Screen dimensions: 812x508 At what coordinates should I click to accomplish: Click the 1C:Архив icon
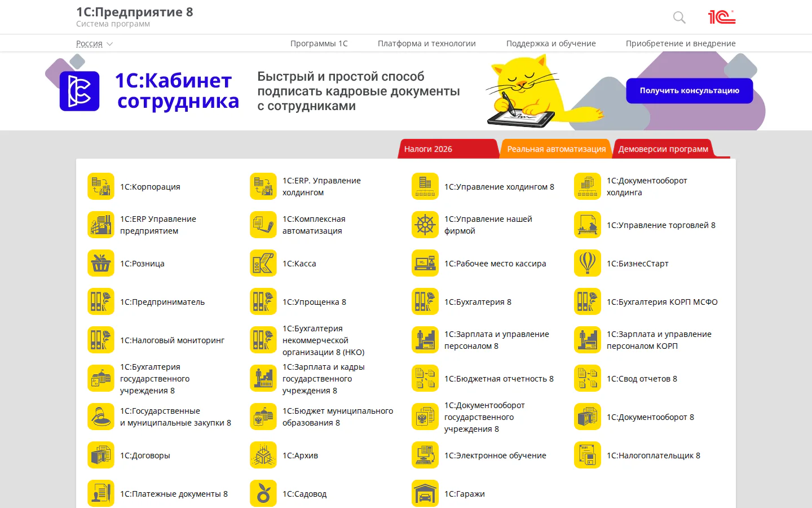pos(263,455)
